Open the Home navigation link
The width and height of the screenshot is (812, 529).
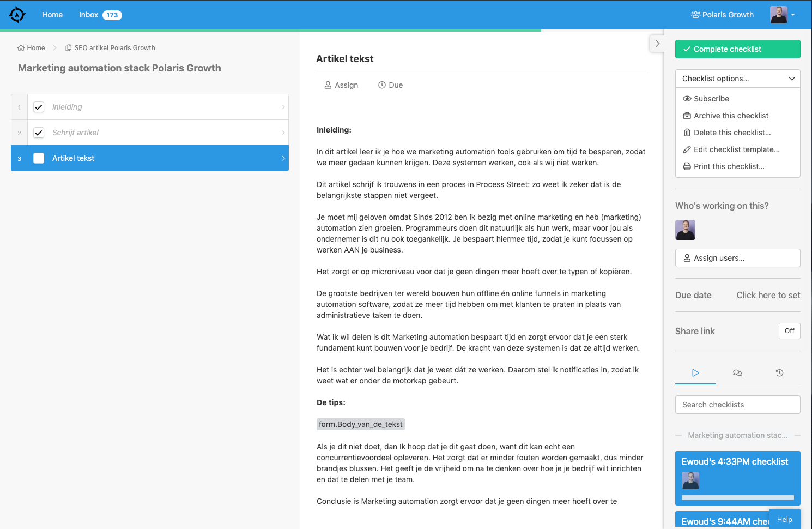tap(52, 15)
